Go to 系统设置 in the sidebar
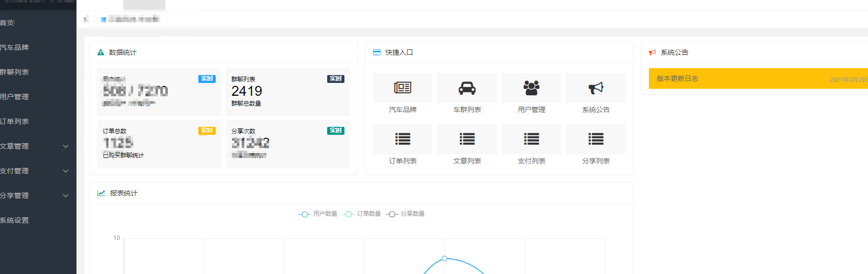 (x=15, y=220)
